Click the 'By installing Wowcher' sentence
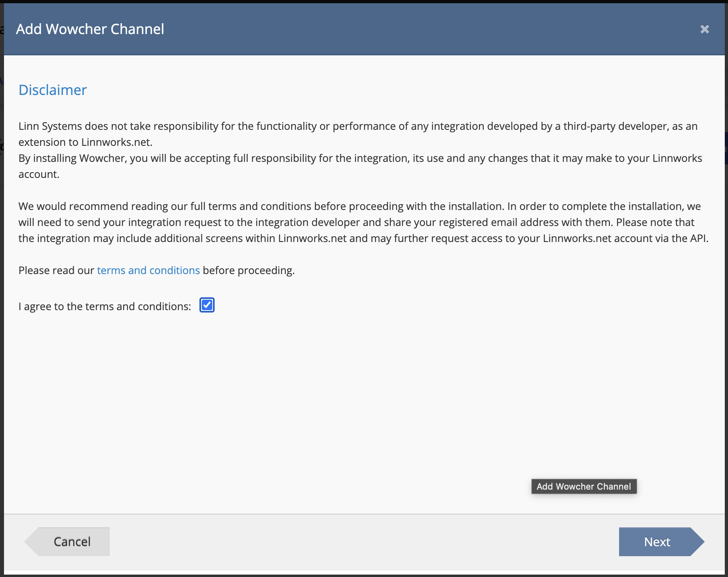Screen dimensions: 728x577 tap(360, 166)
